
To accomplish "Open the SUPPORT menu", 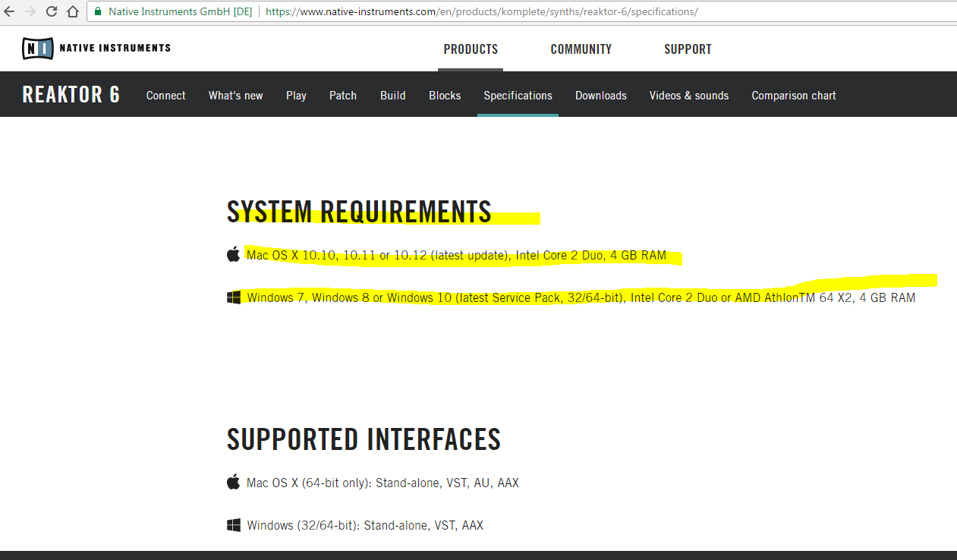I will click(688, 49).
